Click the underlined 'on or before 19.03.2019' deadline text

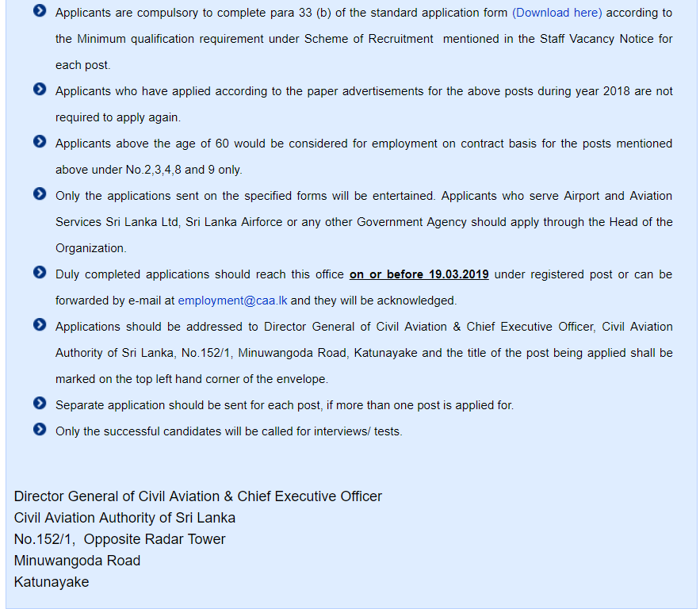[x=419, y=274]
